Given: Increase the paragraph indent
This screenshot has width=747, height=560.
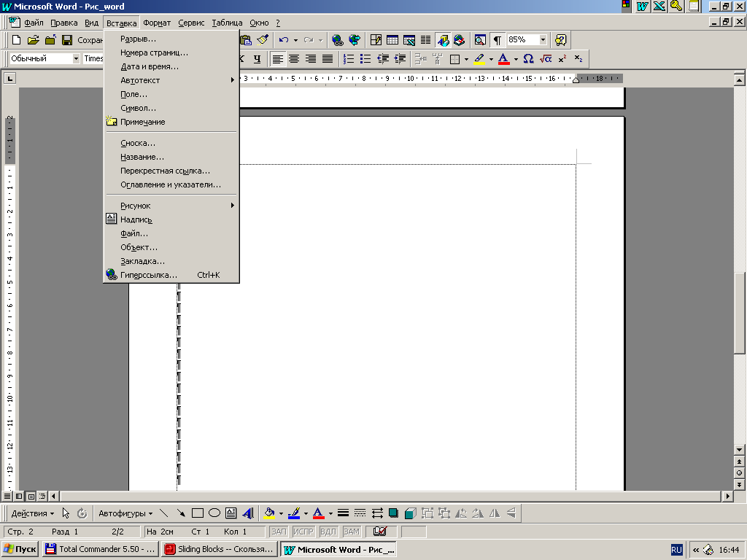Looking at the screenshot, I should click(x=400, y=58).
